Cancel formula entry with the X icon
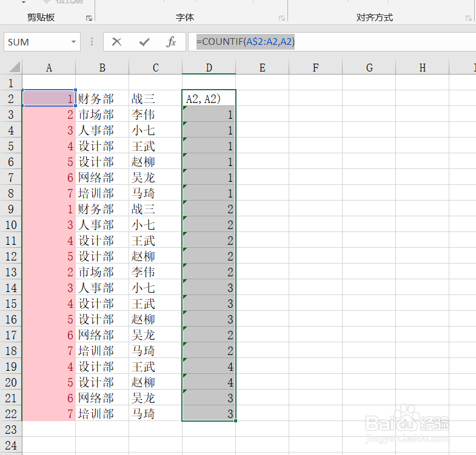 (116, 42)
